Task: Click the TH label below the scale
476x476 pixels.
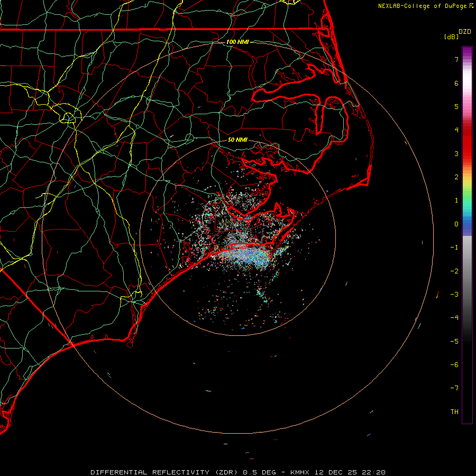Action: [x=454, y=412]
